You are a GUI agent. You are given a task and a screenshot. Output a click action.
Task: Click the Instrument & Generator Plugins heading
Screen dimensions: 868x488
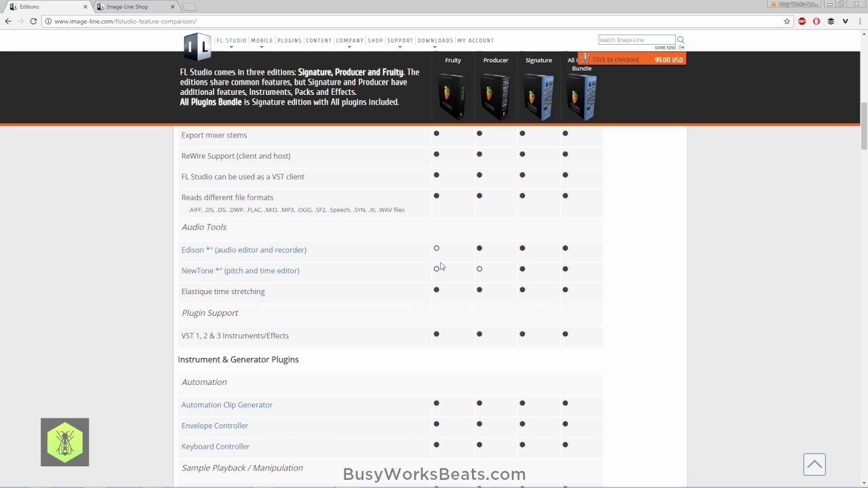tap(238, 360)
